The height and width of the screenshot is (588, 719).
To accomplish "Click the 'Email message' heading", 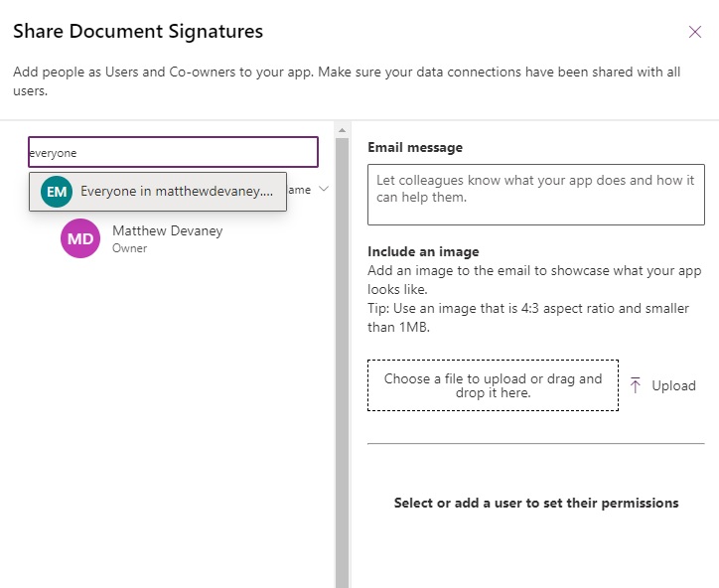I will click(415, 148).
